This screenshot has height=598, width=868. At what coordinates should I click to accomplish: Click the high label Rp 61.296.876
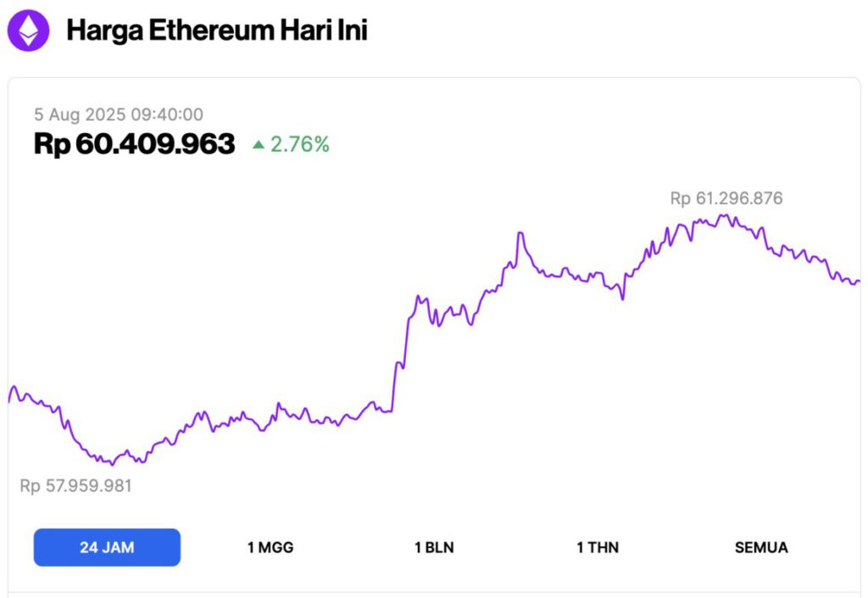click(726, 198)
